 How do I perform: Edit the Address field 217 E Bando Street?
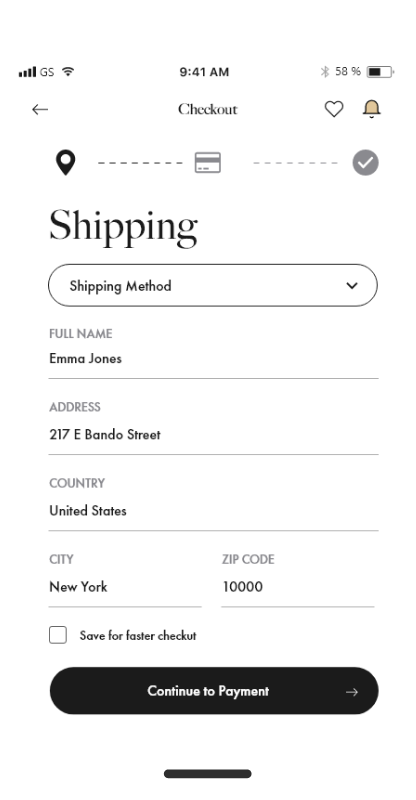(213, 435)
